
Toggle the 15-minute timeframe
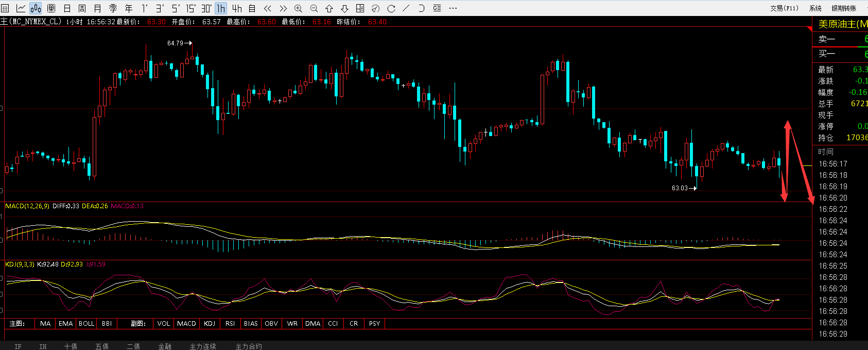pyautogui.click(x=190, y=8)
